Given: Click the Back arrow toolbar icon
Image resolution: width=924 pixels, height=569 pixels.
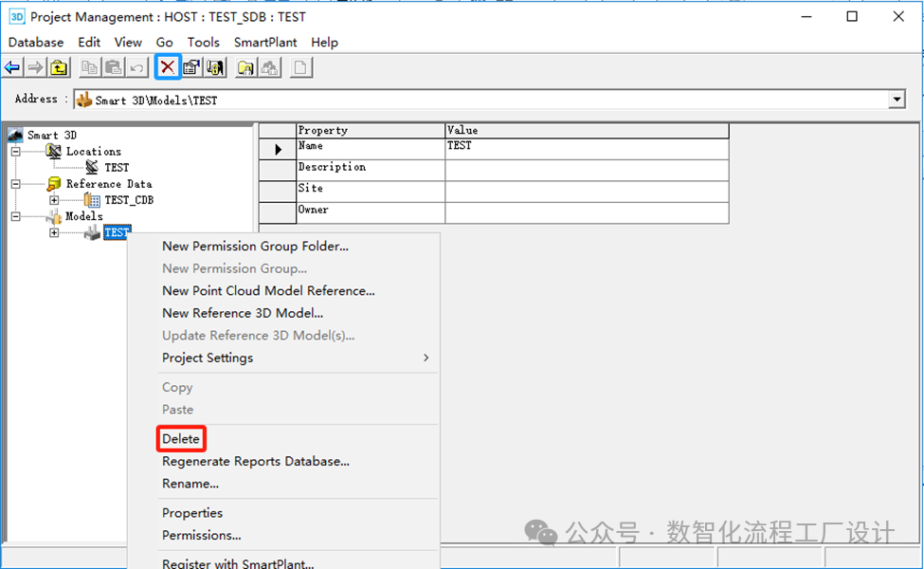Looking at the screenshot, I should (x=12, y=68).
